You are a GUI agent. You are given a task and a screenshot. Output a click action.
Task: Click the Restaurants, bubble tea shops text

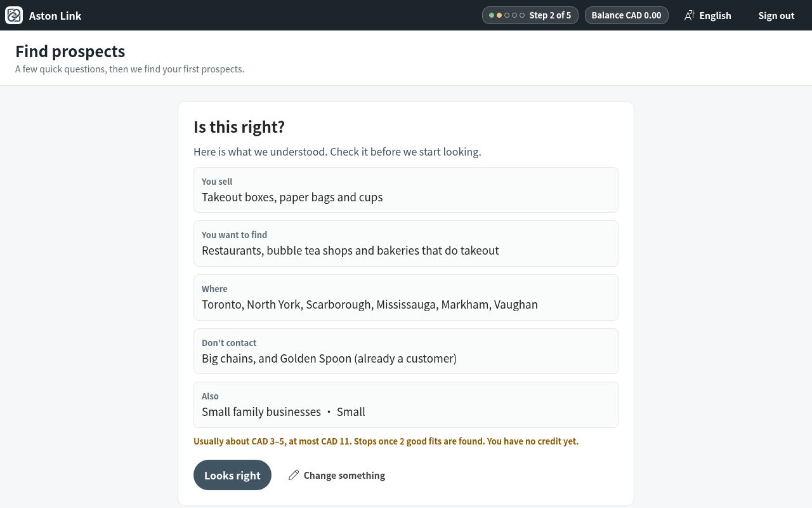[350, 250]
